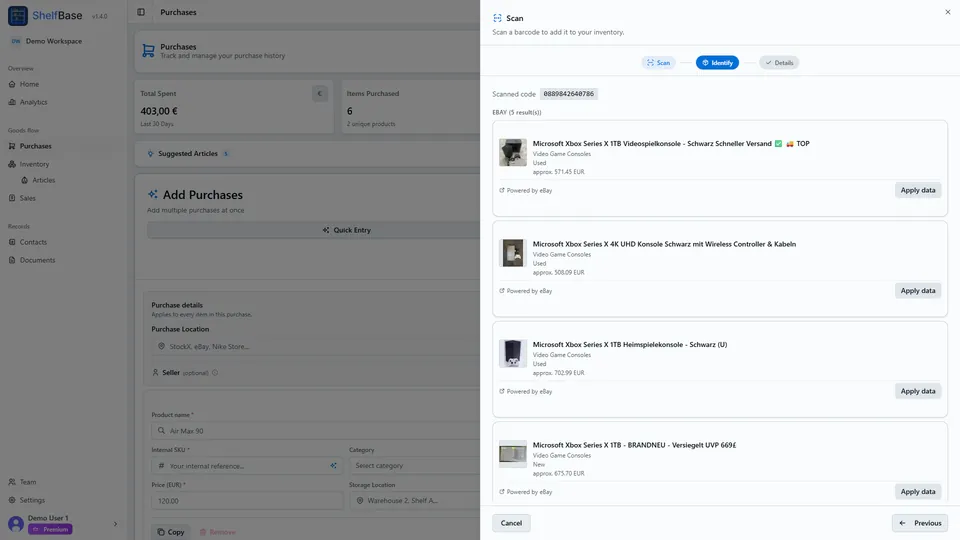Click the Storage Location field
Viewport: 960px width, 540px height.
click(414, 501)
